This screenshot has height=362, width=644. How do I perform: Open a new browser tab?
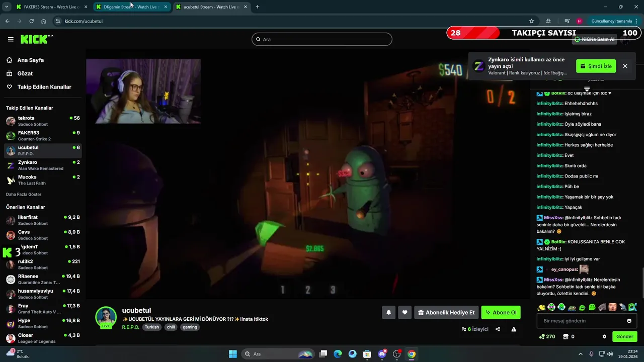(x=258, y=7)
